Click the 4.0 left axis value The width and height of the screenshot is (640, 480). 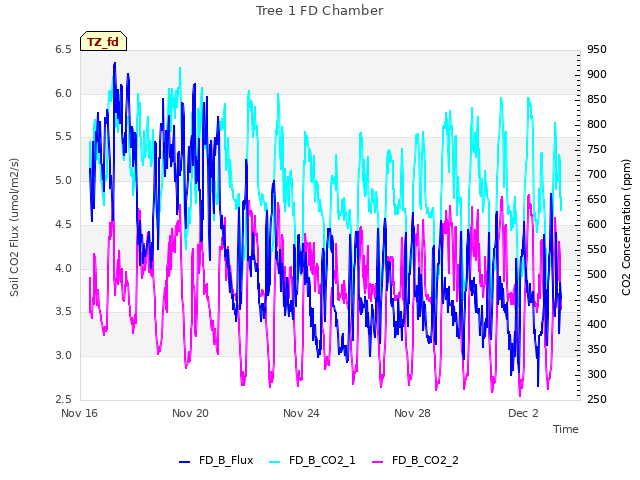pos(63,268)
